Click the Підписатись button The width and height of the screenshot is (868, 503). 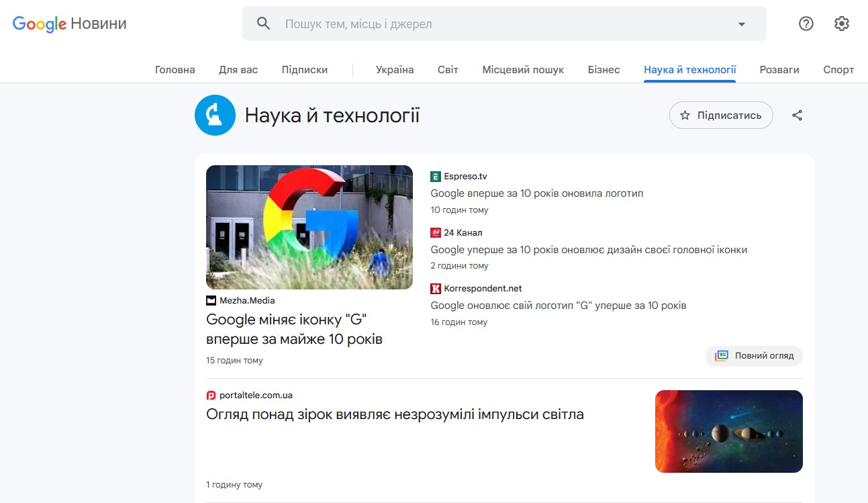click(x=721, y=116)
